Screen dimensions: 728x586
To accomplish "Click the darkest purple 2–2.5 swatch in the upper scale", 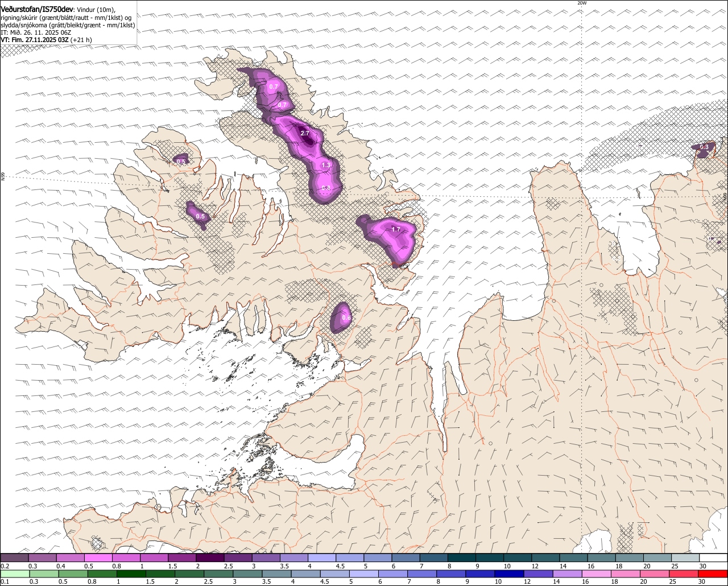I will click(210, 558).
